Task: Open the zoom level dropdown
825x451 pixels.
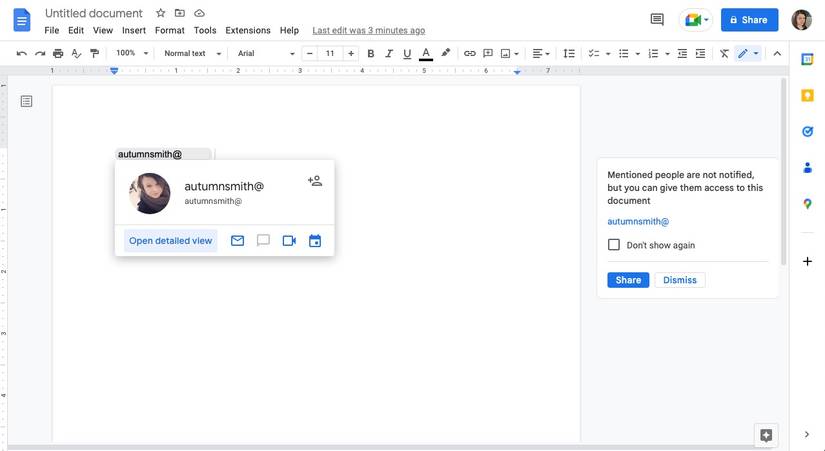Action: point(132,53)
